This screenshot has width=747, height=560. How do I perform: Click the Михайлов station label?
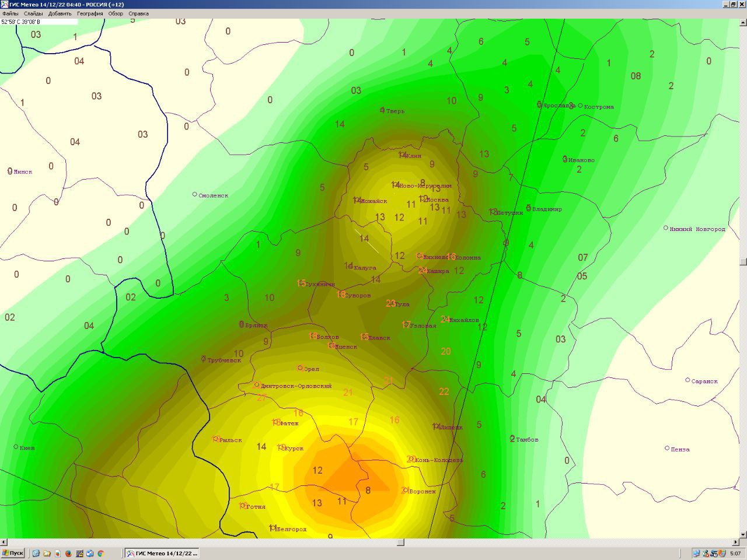pos(464,320)
